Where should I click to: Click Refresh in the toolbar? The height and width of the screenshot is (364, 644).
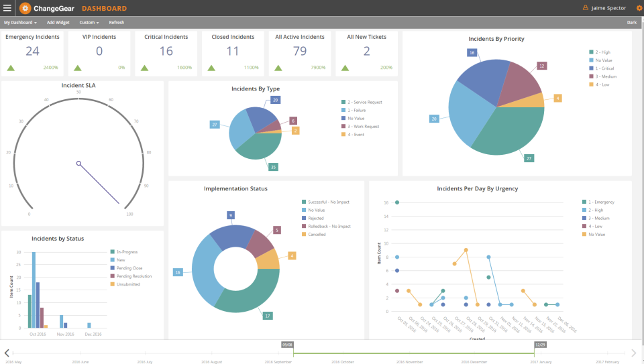click(x=117, y=22)
